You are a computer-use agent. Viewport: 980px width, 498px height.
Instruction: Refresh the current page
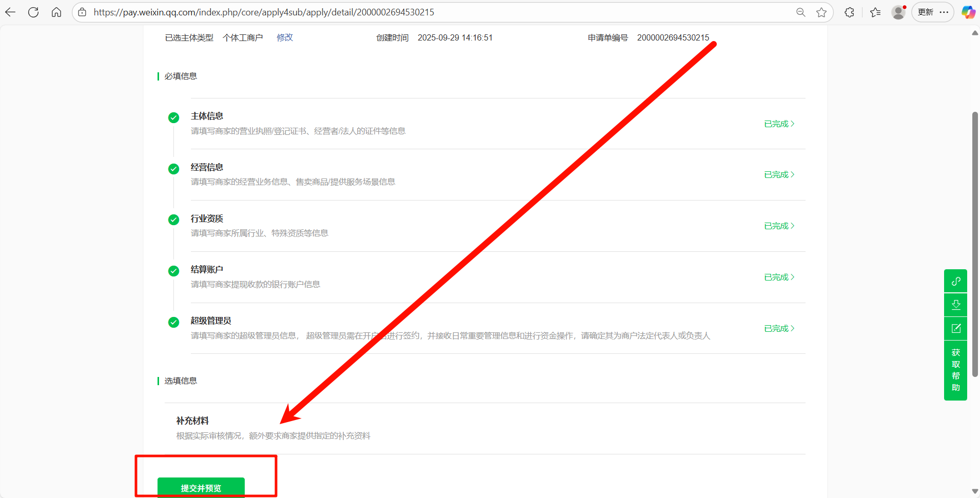33,12
